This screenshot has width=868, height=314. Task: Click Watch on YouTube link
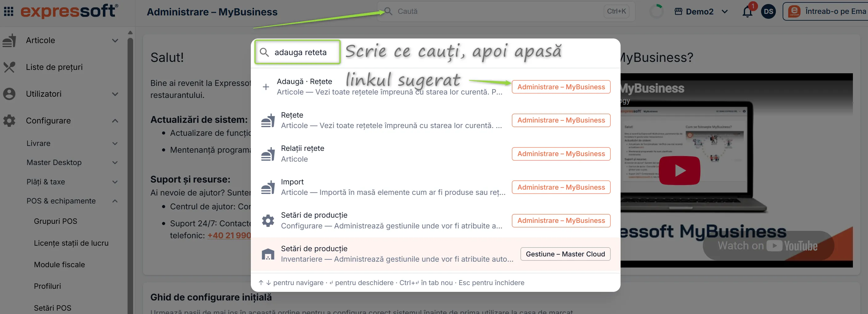pyautogui.click(x=768, y=246)
